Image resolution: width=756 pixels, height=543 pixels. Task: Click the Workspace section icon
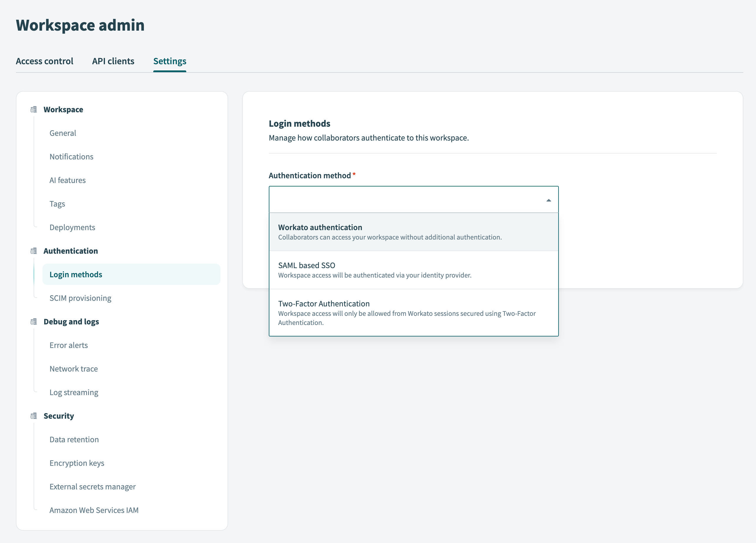click(33, 109)
